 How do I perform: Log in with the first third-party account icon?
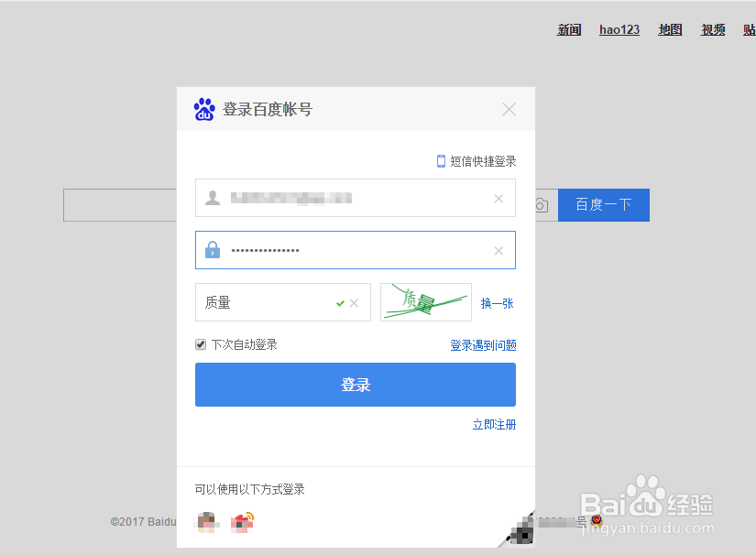(206, 522)
